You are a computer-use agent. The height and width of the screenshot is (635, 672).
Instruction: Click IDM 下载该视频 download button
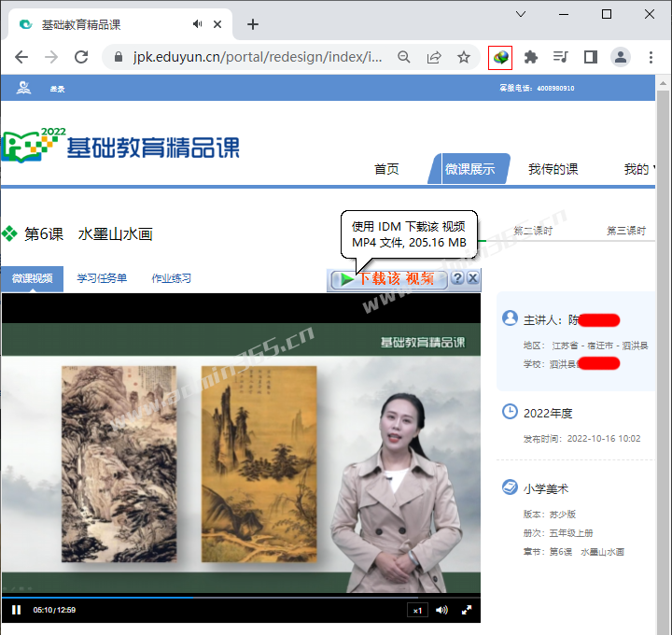point(389,279)
